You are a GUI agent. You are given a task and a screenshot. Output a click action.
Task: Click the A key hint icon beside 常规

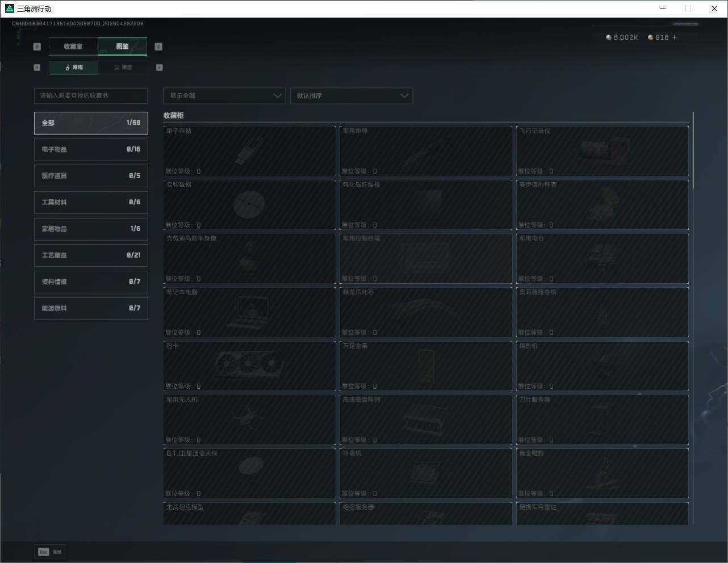[x=37, y=68]
